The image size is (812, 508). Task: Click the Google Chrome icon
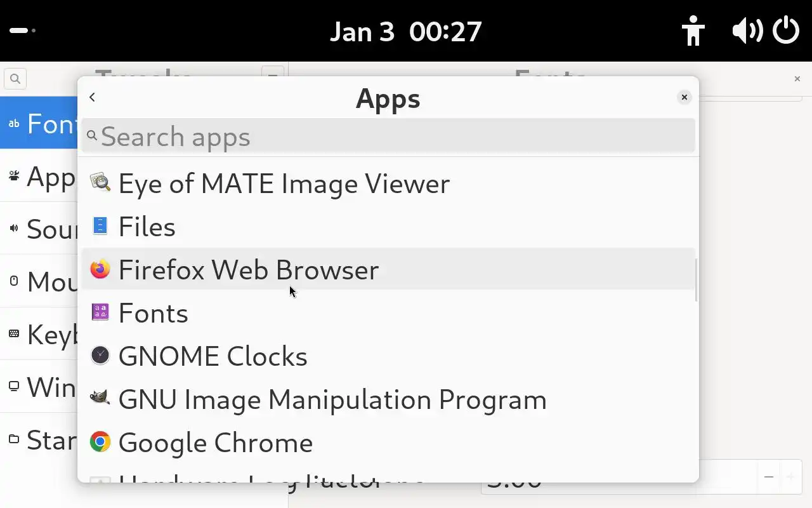(x=100, y=442)
